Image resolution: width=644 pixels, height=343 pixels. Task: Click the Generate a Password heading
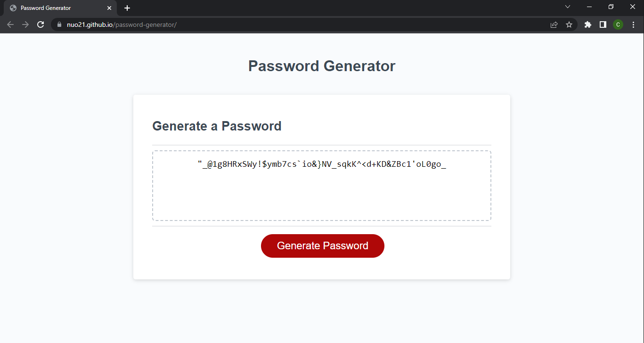[x=217, y=126]
